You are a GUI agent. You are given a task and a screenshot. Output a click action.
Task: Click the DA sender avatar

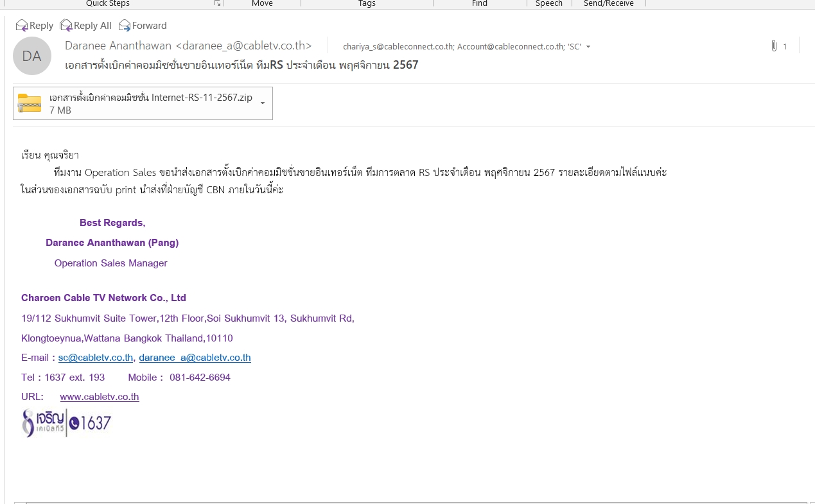pyautogui.click(x=31, y=56)
